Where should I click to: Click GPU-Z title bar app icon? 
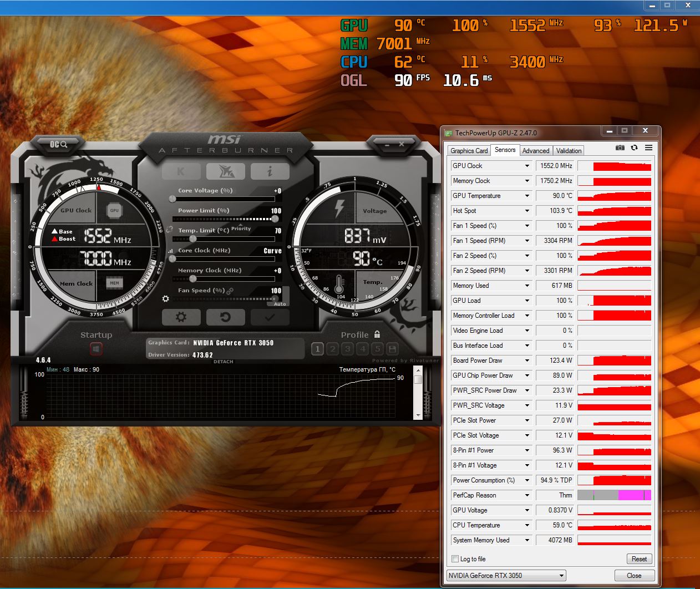point(449,133)
